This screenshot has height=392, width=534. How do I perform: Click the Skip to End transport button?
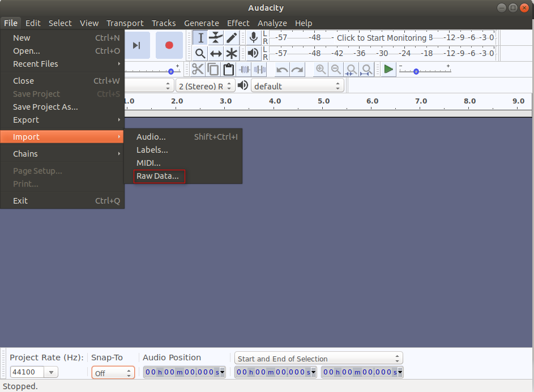click(136, 45)
